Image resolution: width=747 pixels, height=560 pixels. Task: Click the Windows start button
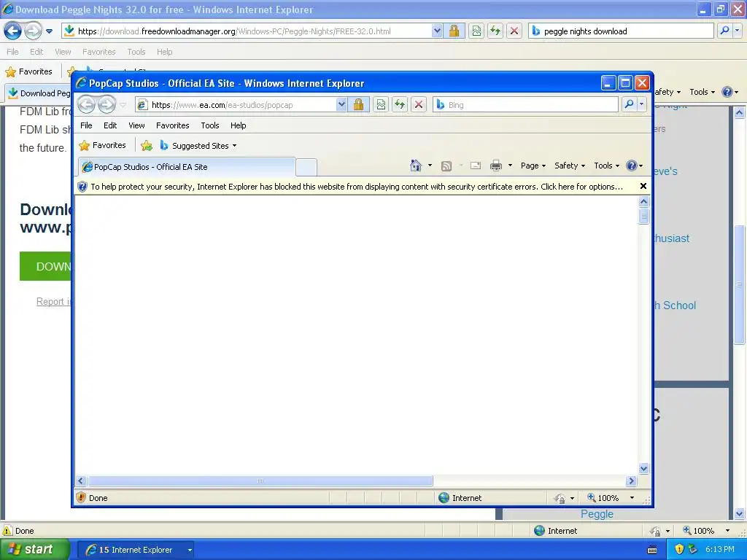pyautogui.click(x=35, y=550)
